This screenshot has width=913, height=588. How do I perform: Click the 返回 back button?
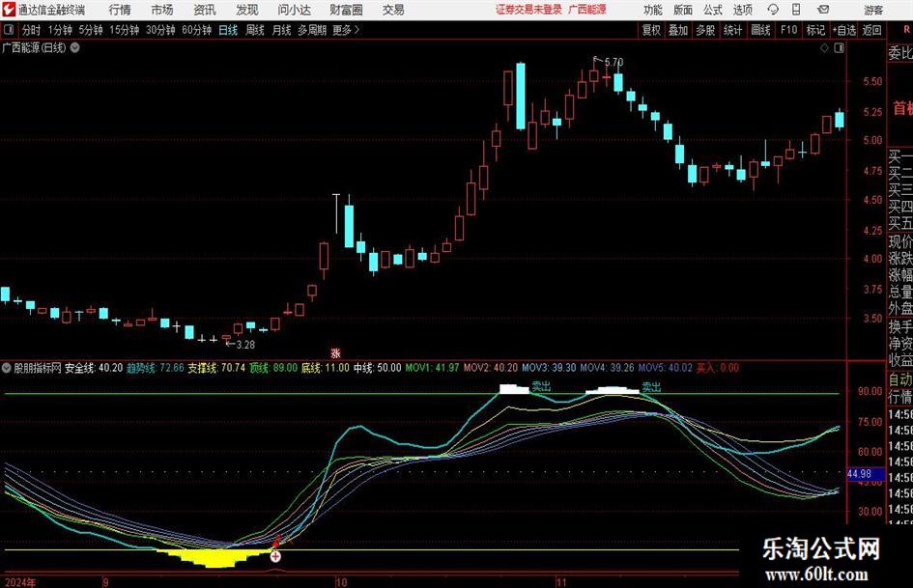coord(871,30)
